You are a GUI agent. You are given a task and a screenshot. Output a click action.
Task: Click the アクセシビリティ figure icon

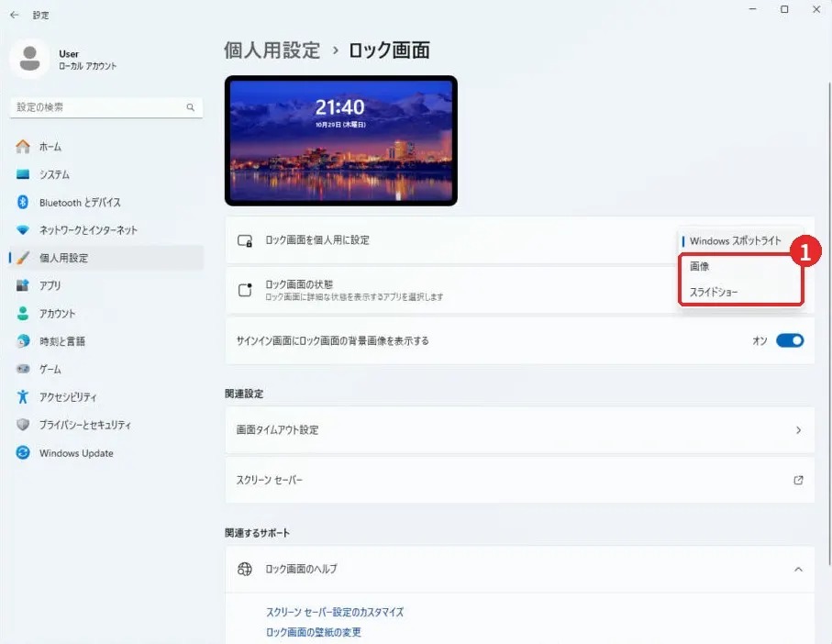tap(23, 397)
